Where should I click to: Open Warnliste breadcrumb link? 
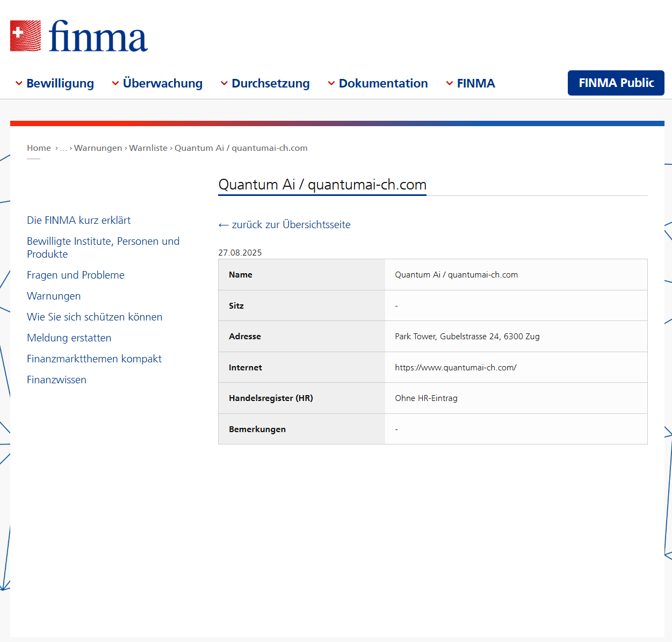(x=148, y=148)
